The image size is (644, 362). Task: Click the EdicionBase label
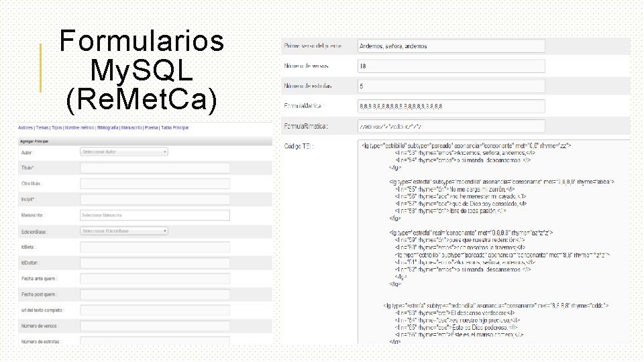coord(34,232)
